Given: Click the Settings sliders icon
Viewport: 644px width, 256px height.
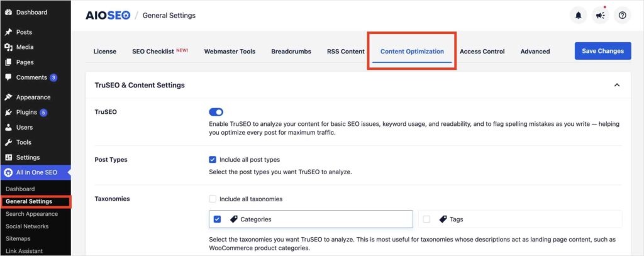Looking at the screenshot, I should pyautogui.click(x=8, y=157).
